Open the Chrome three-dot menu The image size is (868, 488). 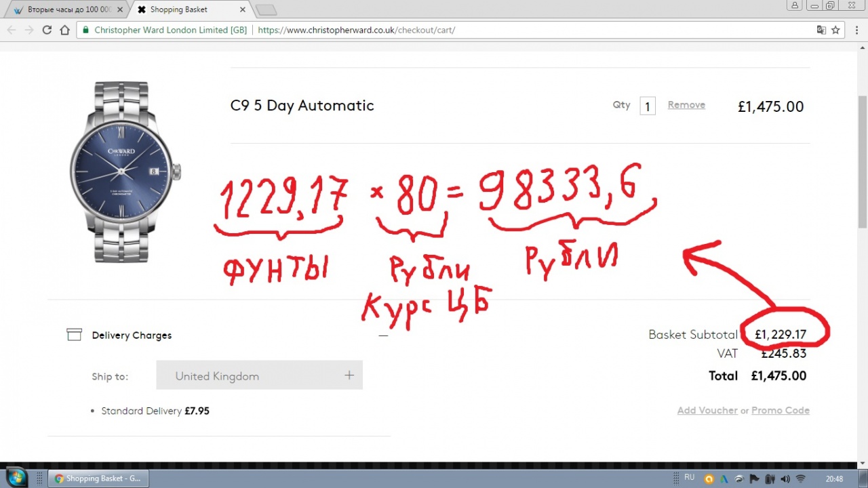[x=854, y=30]
